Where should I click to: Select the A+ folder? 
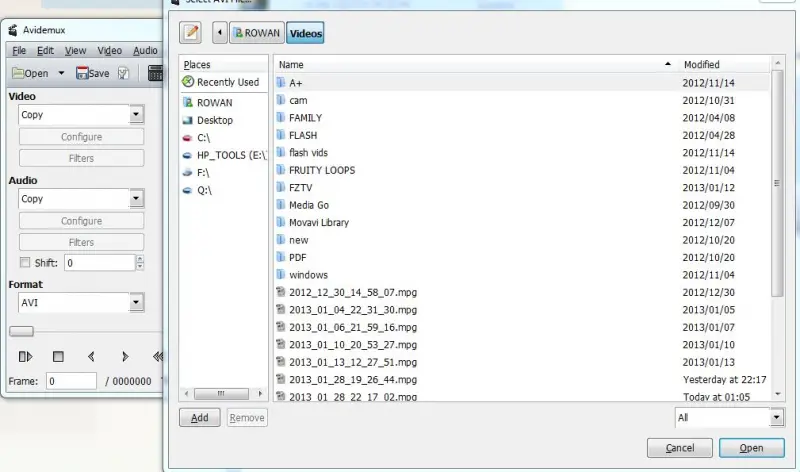pos(522,83)
